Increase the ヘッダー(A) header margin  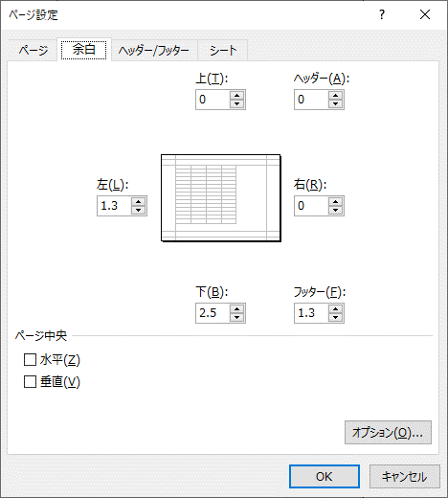click(x=335, y=96)
